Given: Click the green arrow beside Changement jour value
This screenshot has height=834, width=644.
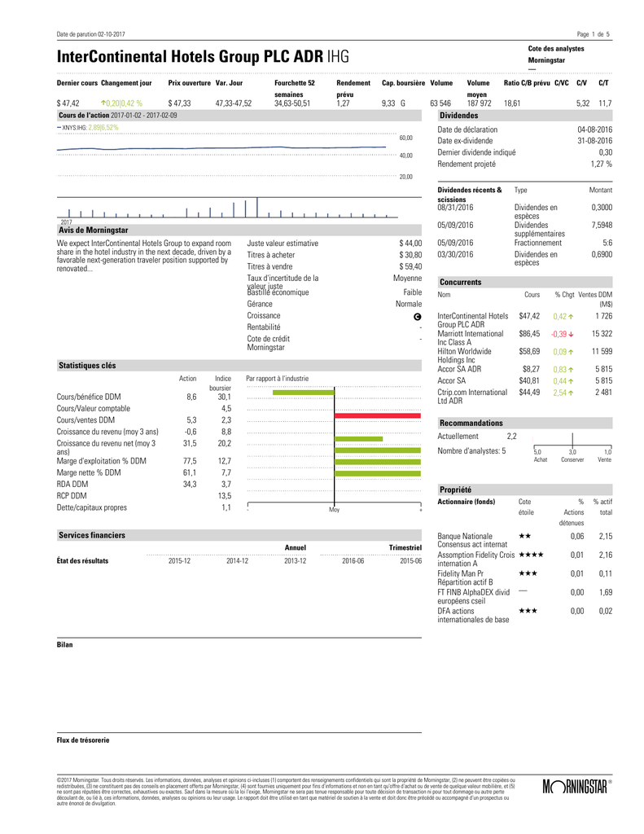Looking at the screenshot, I should (103, 103).
